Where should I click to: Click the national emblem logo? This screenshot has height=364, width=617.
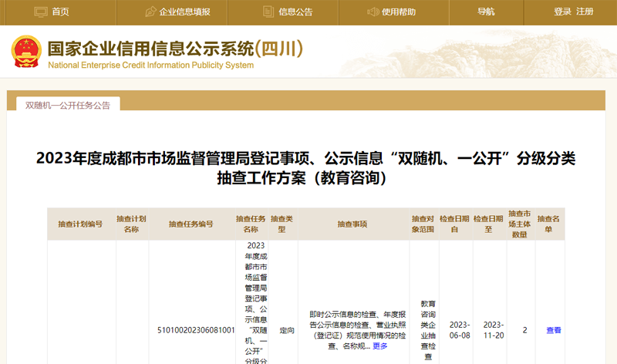pyautogui.click(x=26, y=52)
